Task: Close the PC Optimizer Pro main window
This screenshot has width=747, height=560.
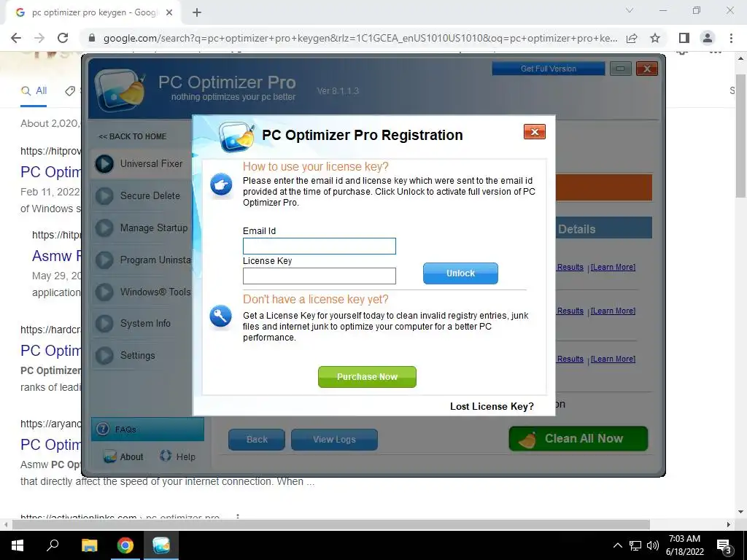Action: 646,69
